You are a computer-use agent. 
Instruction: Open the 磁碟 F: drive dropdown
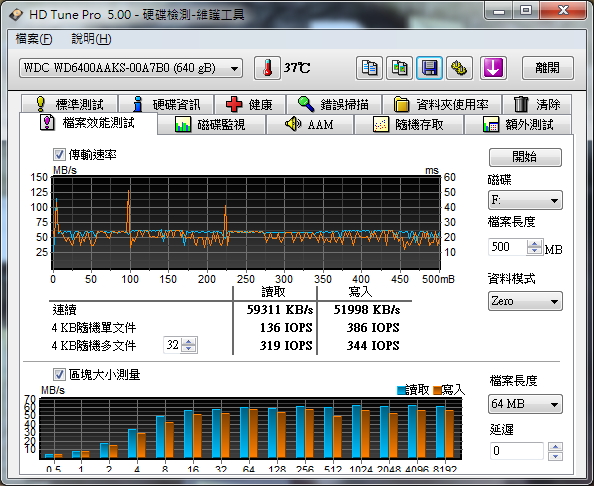click(525, 200)
